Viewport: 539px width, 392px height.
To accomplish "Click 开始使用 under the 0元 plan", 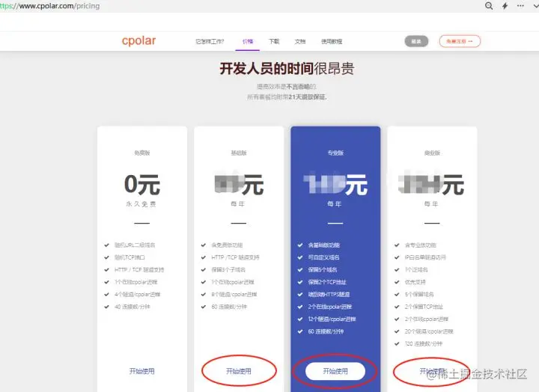I will [x=142, y=371].
